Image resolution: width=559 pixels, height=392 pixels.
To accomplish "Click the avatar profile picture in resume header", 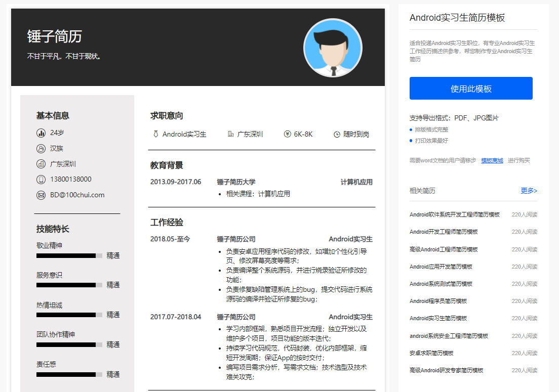I will (333, 48).
